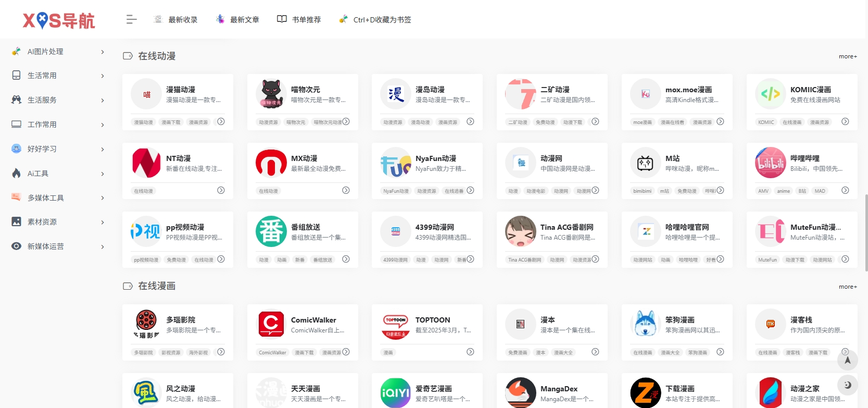Open the 漫本 card
The width and height of the screenshot is (868, 408).
(552, 332)
